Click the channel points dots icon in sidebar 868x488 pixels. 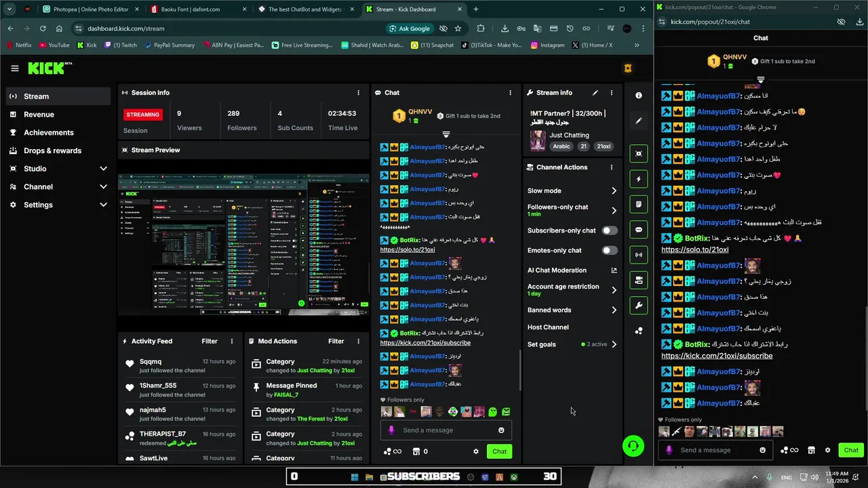click(x=639, y=331)
